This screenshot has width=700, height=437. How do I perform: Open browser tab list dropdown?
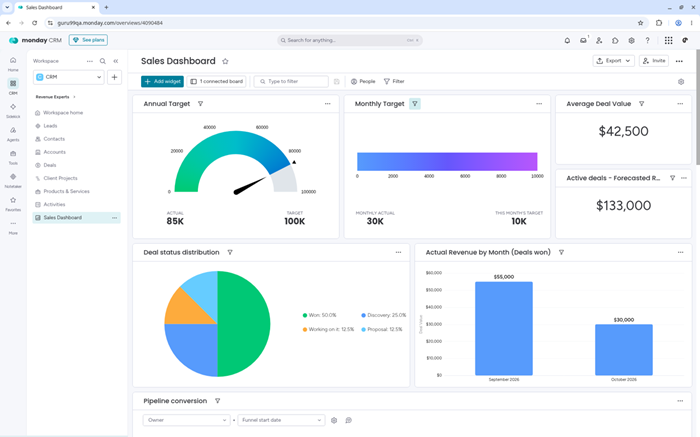[7, 7]
